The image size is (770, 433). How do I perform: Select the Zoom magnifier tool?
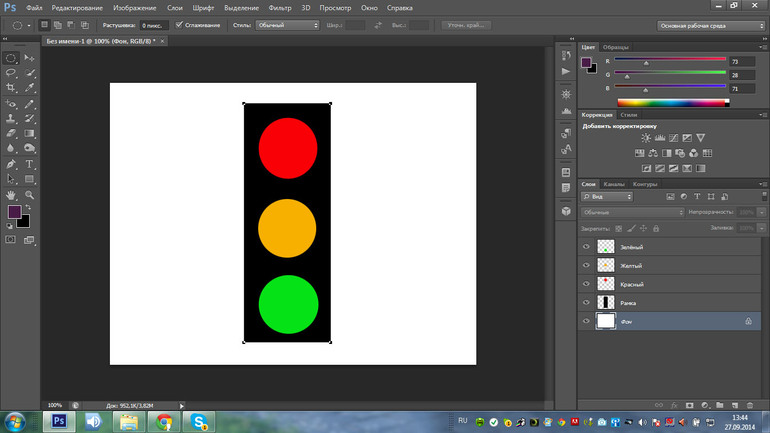coord(29,194)
